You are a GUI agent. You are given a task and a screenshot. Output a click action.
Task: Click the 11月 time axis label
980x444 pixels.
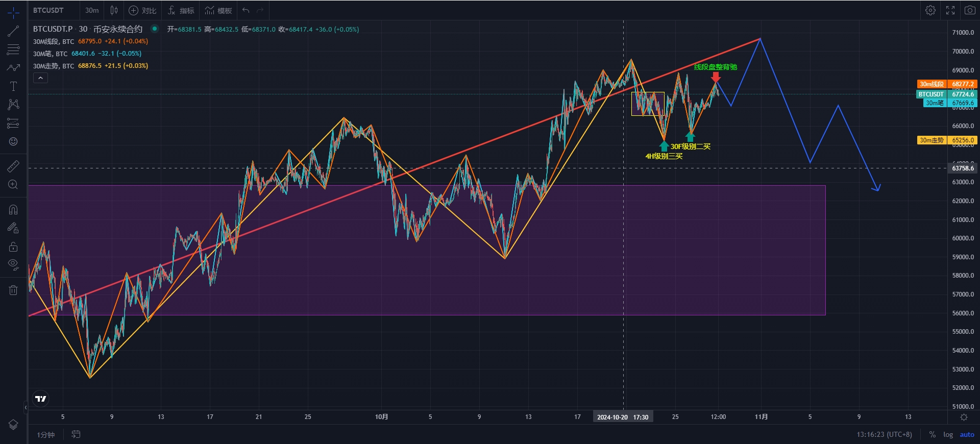[x=761, y=417]
